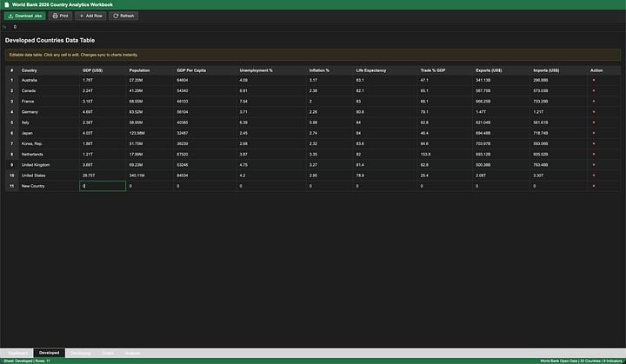Click the Inflation % column header

[330, 70]
